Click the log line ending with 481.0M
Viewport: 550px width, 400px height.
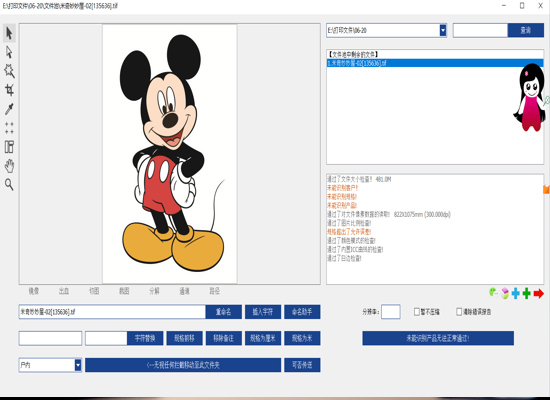coord(359,179)
